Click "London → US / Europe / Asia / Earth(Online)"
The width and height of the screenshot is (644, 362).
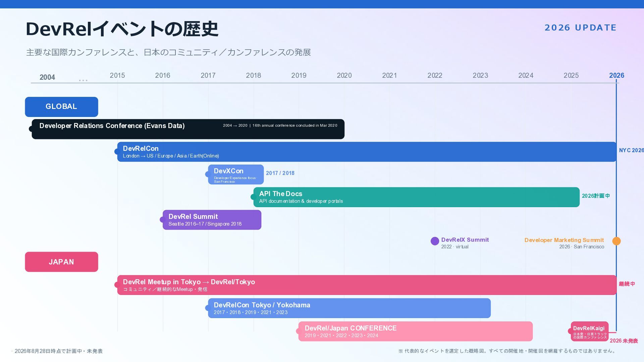click(x=171, y=156)
